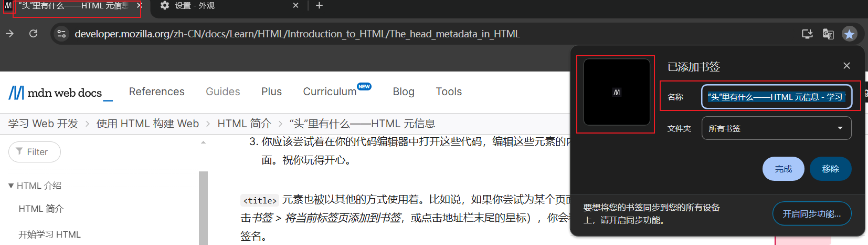
Task: Open the Guides menu
Action: click(223, 91)
